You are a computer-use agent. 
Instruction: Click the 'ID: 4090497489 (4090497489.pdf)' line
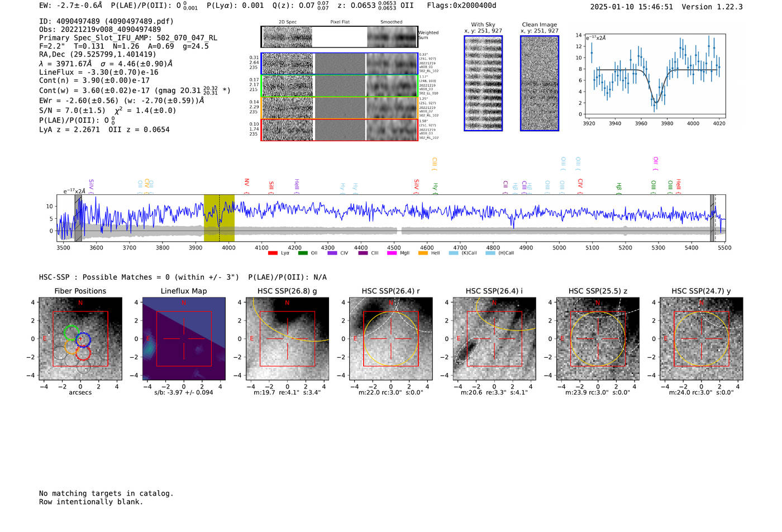coord(106,21)
